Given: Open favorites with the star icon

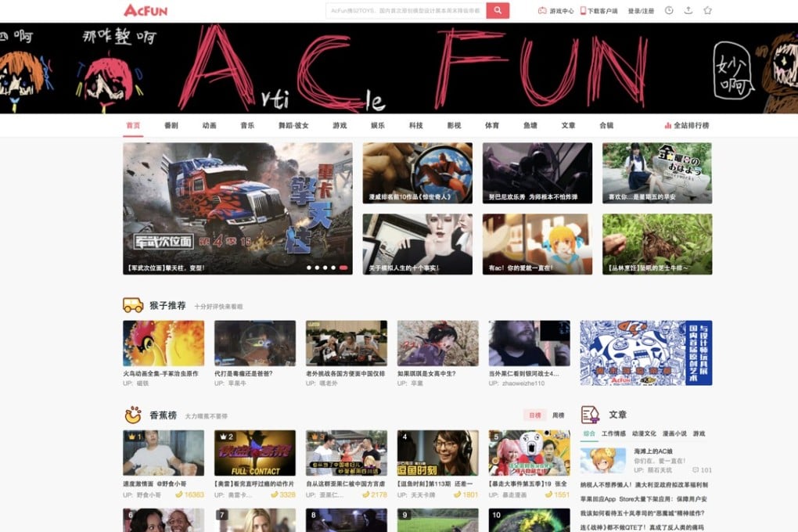Looking at the screenshot, I should pyautogui.click(x=707, y=10).
